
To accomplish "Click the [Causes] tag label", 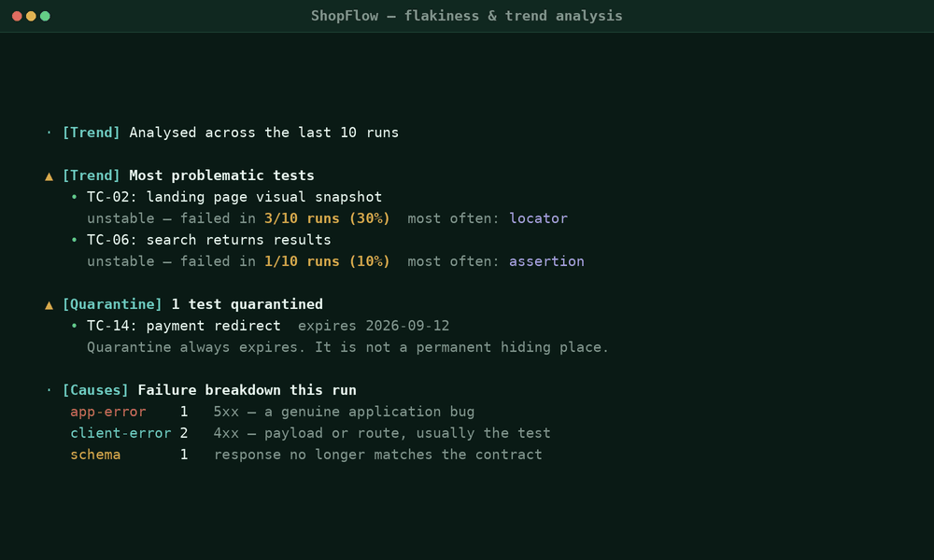I will pos(95,390).
